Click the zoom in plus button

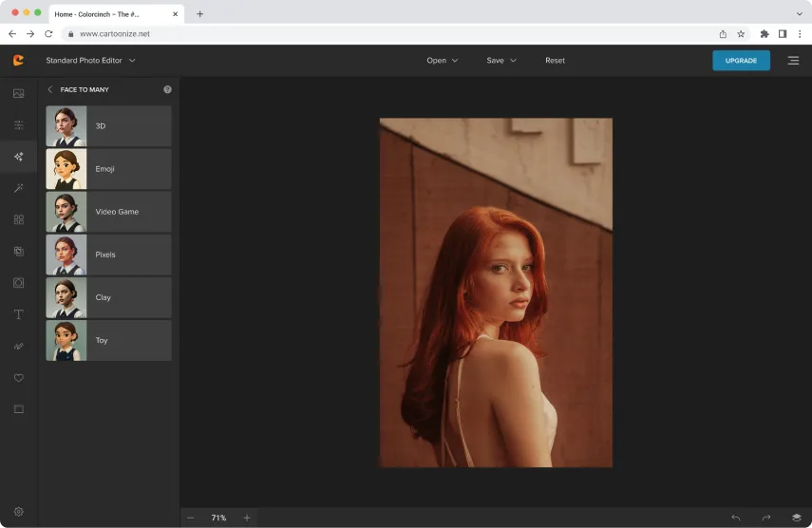click(247, 518)
